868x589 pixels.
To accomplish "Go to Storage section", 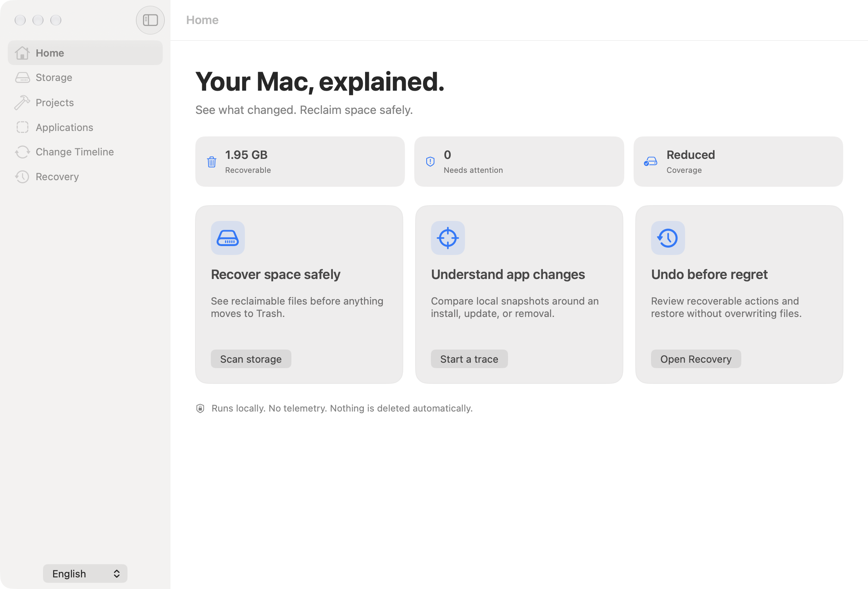I will tap(85, 77).
